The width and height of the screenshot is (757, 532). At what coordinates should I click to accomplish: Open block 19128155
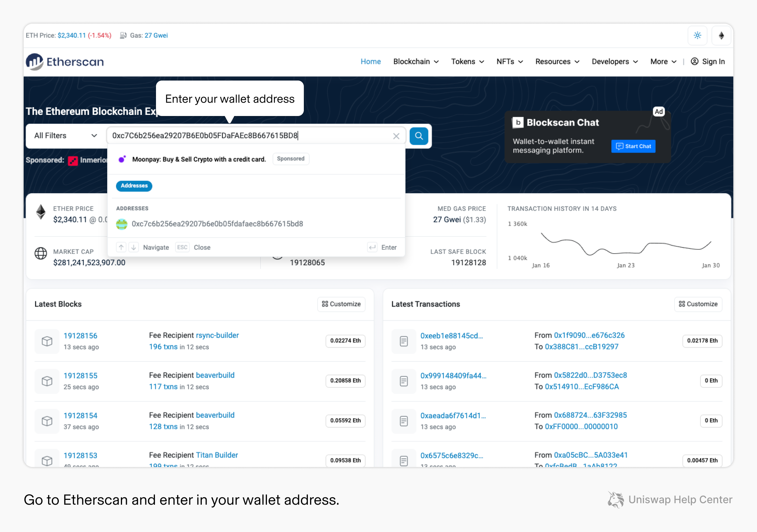point(80,376)
